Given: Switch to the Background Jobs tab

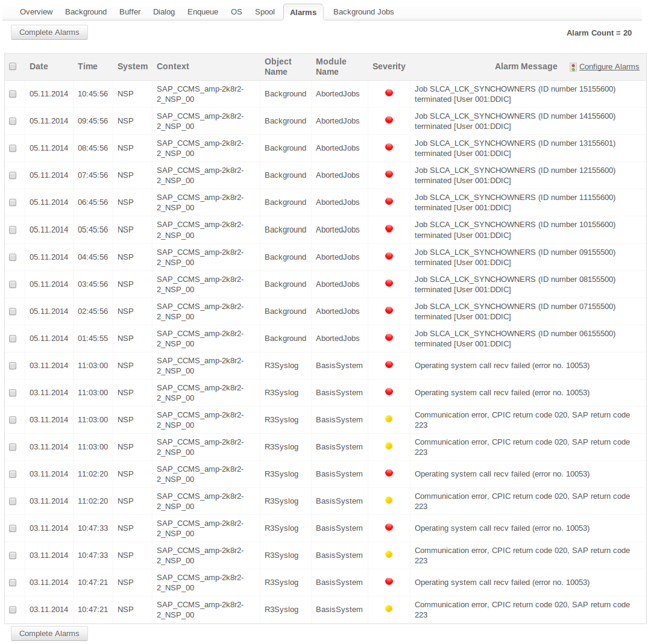Looking at the screenshot, I should click(x=363, y=12).
